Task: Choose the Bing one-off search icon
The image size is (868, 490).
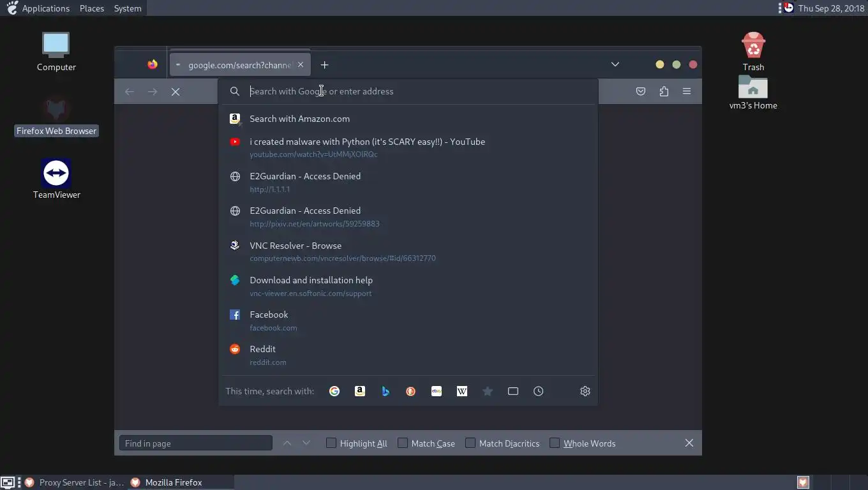Action: point(385,391)
